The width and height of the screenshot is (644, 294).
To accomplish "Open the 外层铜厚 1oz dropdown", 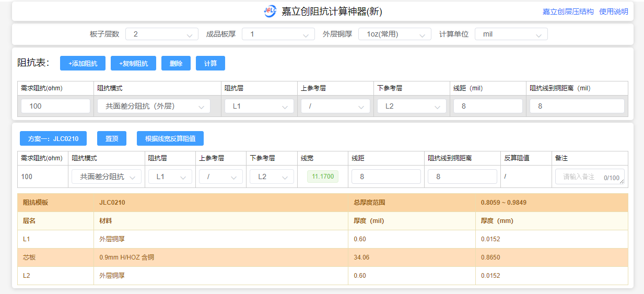I will (394, 34).
